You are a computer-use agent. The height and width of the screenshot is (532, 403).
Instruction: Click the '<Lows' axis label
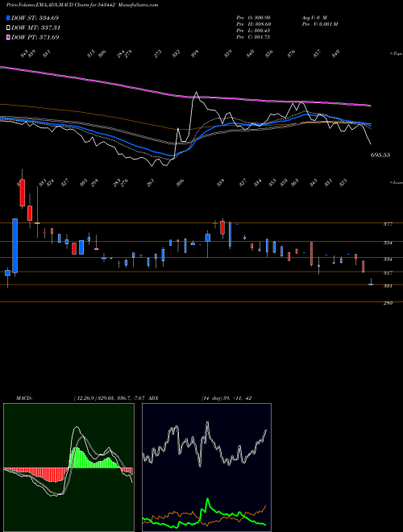(396, 182)
